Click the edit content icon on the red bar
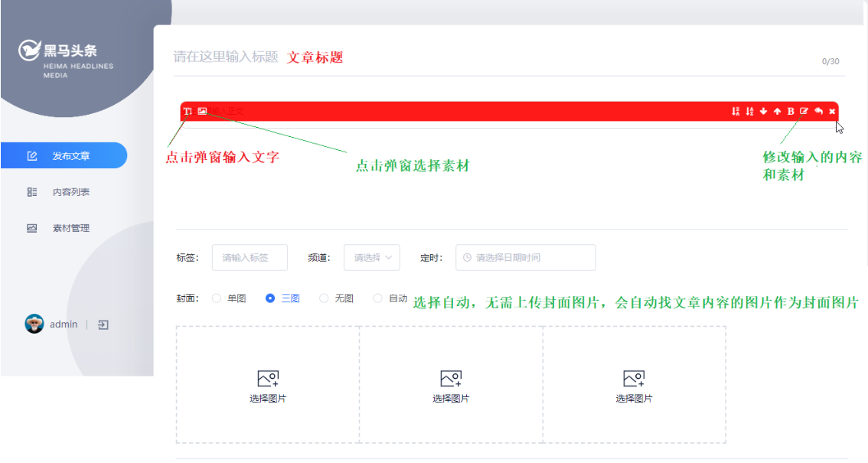The height and width of the screenshot is (463, 868). [804, 111]
